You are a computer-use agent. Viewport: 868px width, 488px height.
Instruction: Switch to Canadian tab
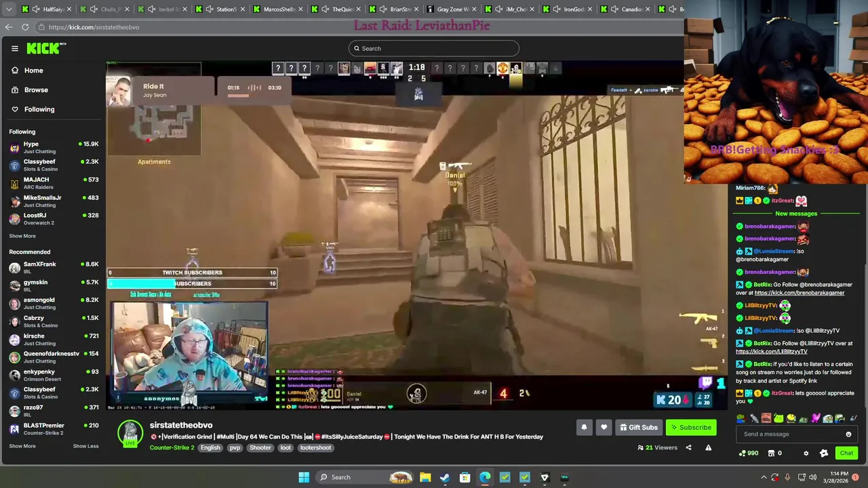click(625, 9)
